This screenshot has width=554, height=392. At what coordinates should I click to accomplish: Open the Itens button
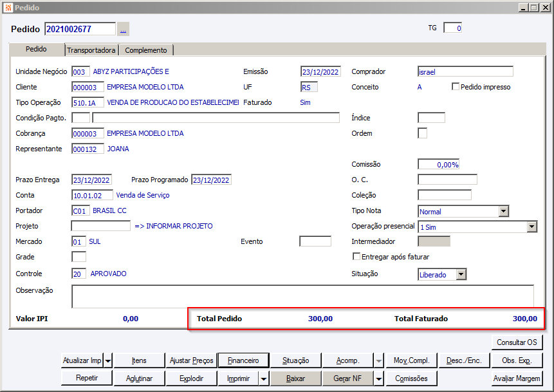[139, 360]
